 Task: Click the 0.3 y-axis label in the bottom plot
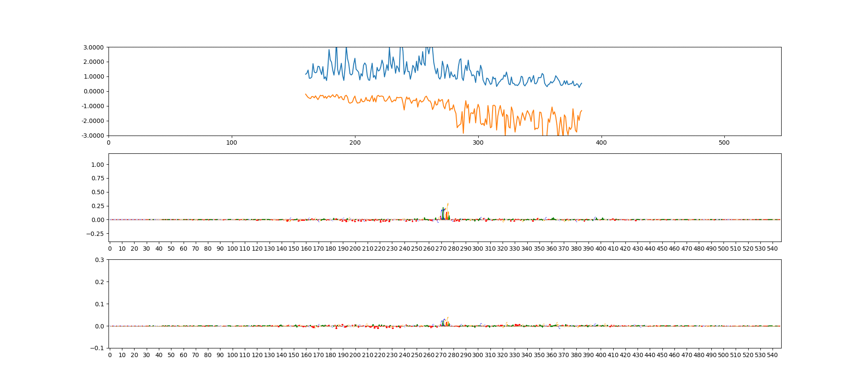[99, 260]
